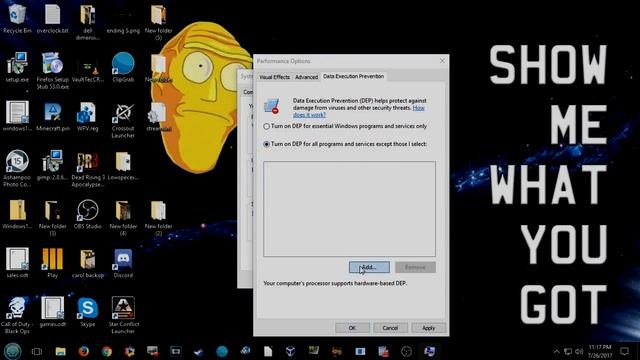The image size is (640, 360).
Task: Select the overclock.txt file icon
Action: click(52, 18)
